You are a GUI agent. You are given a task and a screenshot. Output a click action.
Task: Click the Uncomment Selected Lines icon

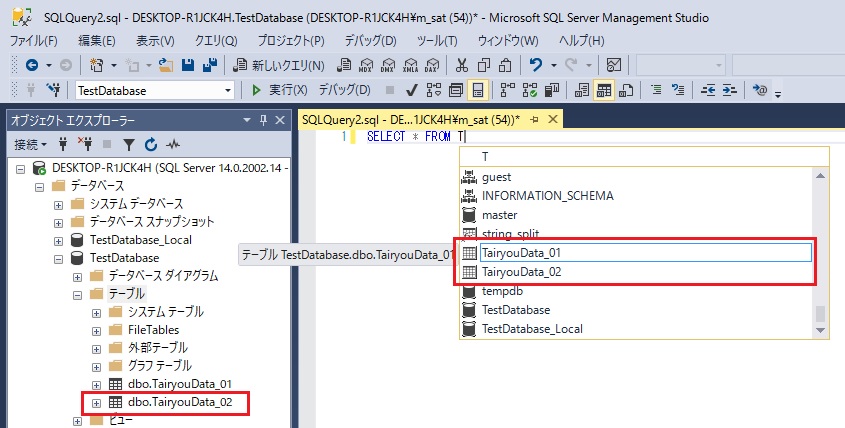[678, 90]
